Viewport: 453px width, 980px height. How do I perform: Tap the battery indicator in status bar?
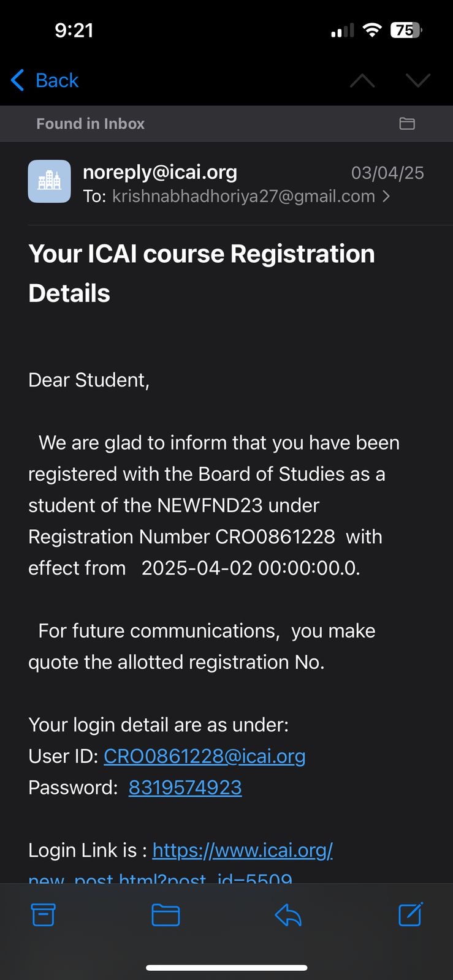[x=406, y=30]
